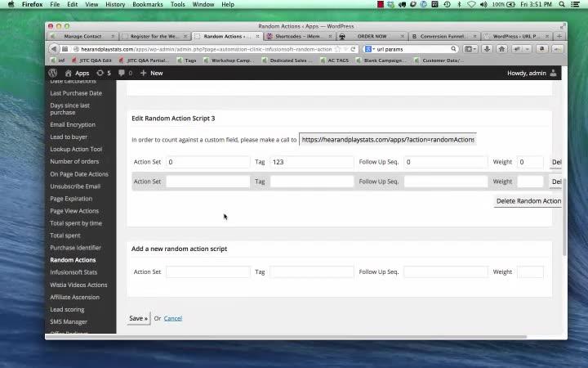The image size is (588, 368).
Task: Open Notification Center icon
Action: click(575, 5)
